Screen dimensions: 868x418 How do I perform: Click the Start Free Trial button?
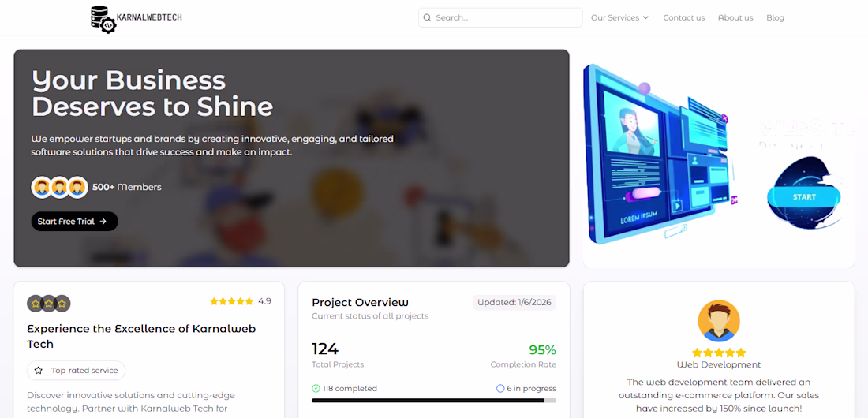tap(75, 221)
